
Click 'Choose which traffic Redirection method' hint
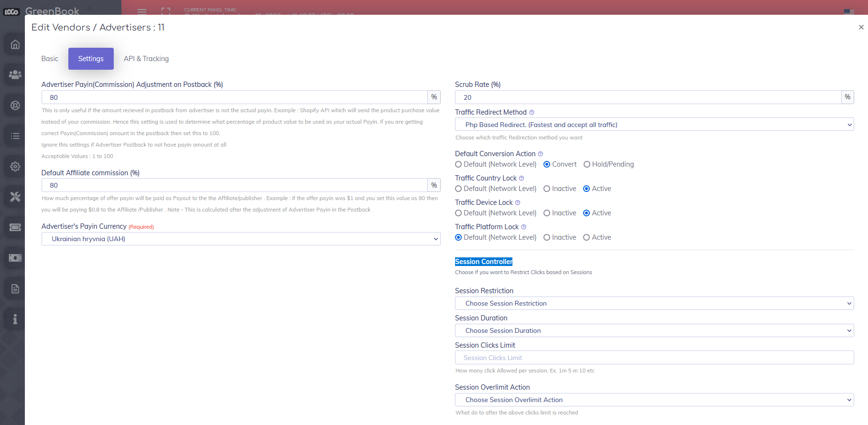point(519,138)
